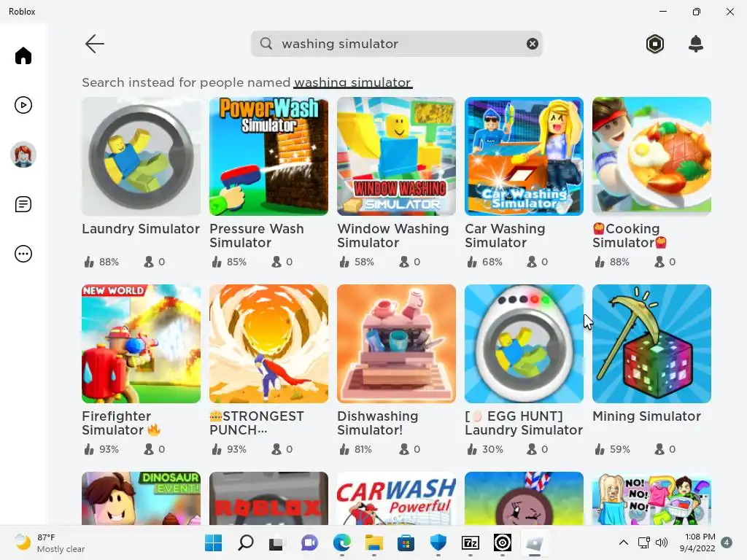Screen dimensions: 747x560
Task: Open the chat messages icon in sidebar
Action: [x=23, y=204]
